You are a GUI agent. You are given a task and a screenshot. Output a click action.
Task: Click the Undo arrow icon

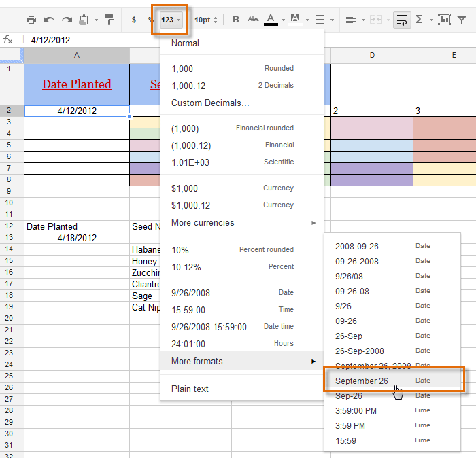[x=49, y=20]
